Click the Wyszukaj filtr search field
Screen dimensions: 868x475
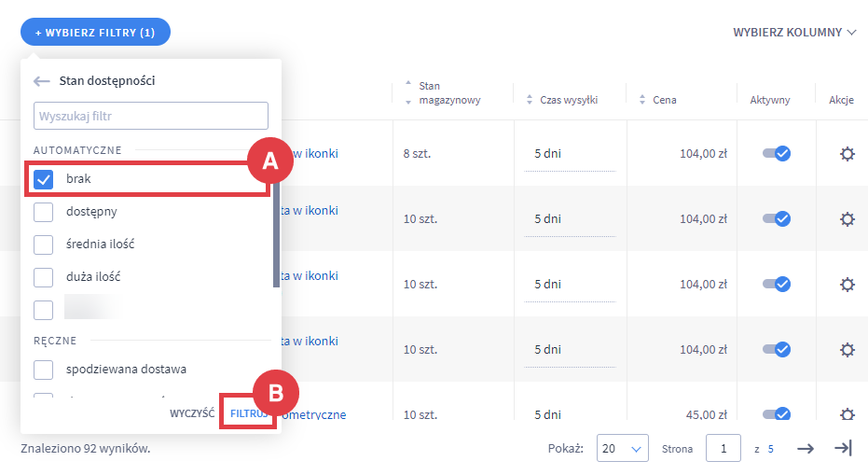151,117
